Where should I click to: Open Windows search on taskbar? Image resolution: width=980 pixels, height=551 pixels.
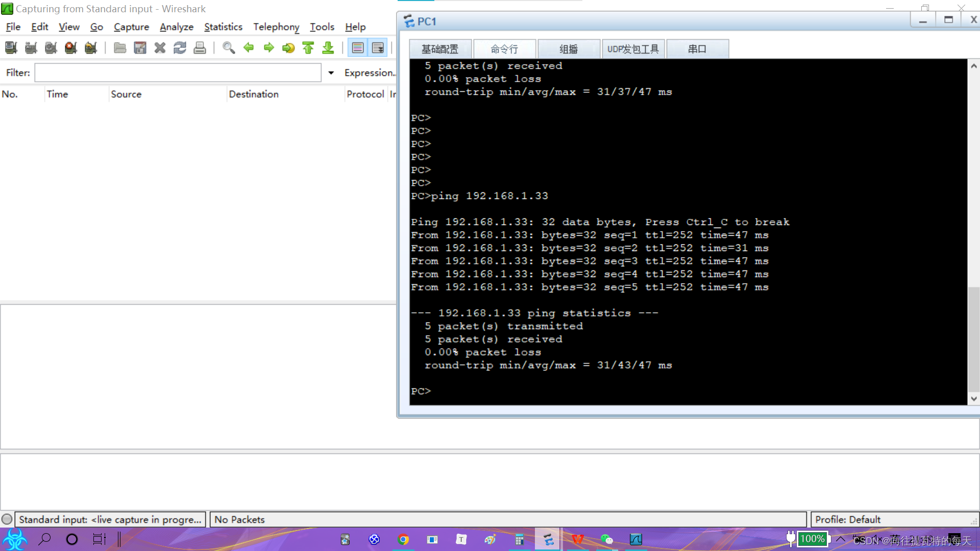click(x=45, y=539)
